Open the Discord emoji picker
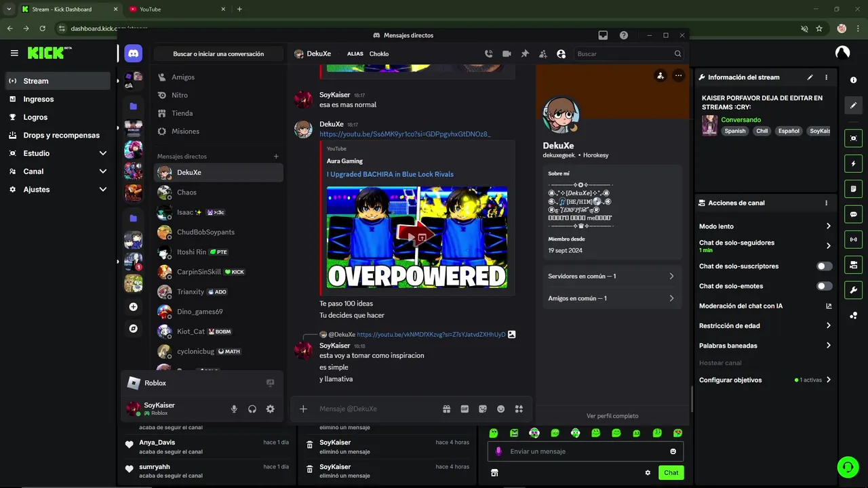The width and height of the screenshot is (868, 488). (500, 409)
